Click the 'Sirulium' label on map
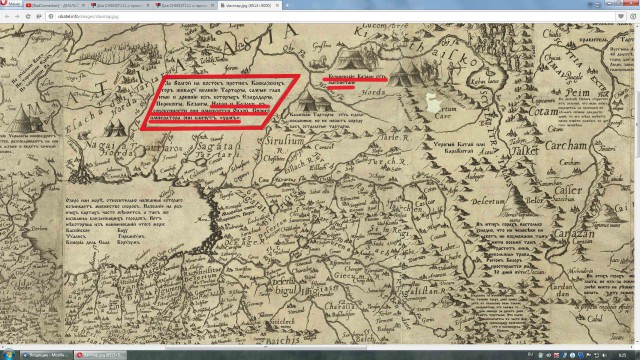Screen dimensions: 640x360 tap(284, 142)
